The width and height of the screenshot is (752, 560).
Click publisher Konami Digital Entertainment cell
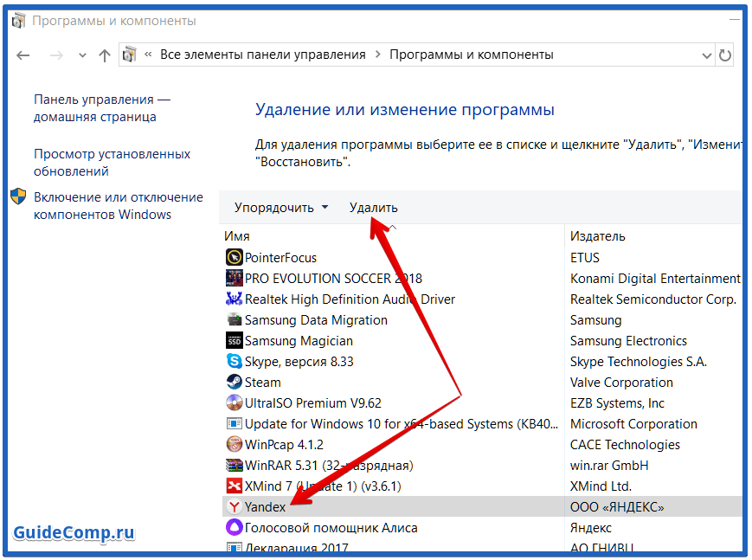(x=655, y=279)
